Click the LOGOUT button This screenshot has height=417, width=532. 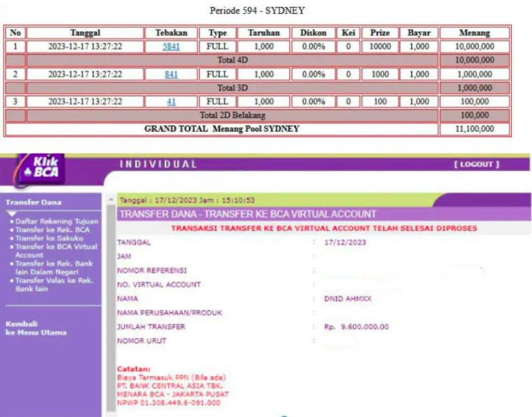click(476, 164)
